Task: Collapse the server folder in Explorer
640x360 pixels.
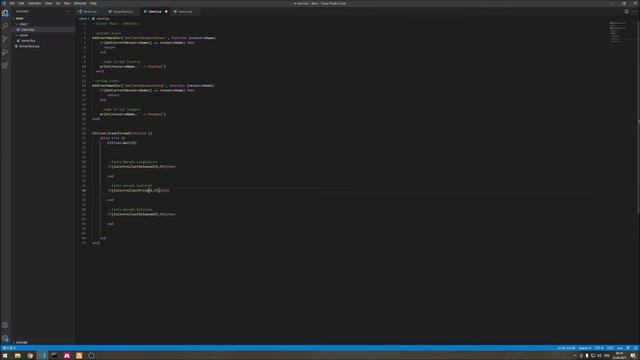Action: [24, 35]
